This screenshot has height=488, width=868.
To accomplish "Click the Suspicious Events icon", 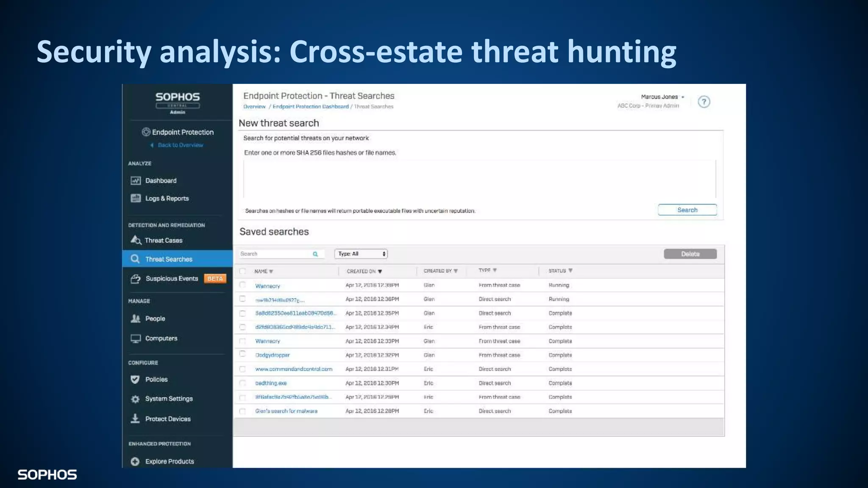I will (x=136, y=279).
